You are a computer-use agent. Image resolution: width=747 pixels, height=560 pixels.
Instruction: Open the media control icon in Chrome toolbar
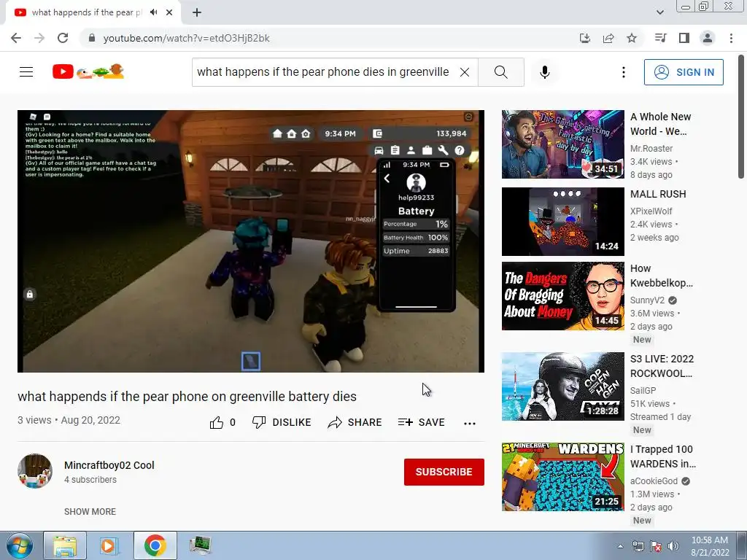coord(660,38)
